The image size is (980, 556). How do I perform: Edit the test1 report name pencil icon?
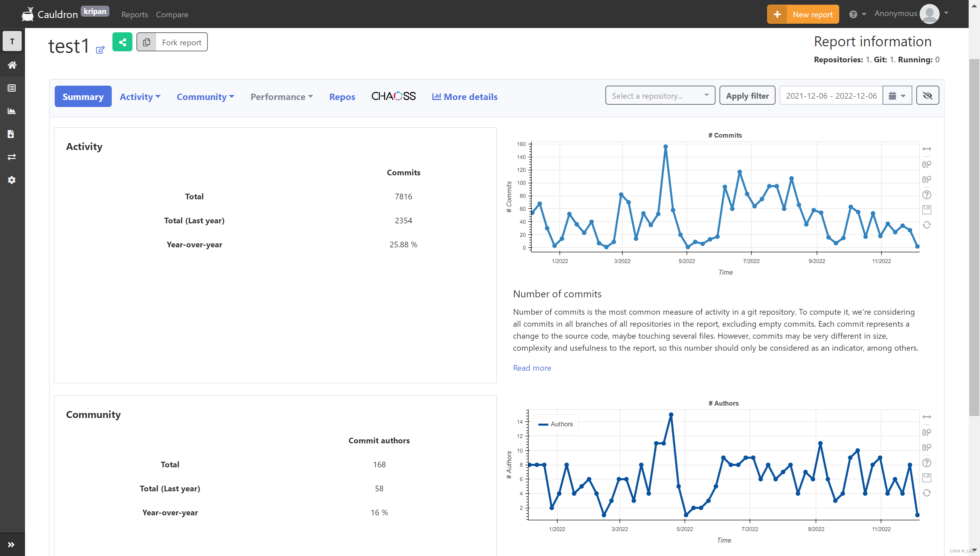point(100,50)
